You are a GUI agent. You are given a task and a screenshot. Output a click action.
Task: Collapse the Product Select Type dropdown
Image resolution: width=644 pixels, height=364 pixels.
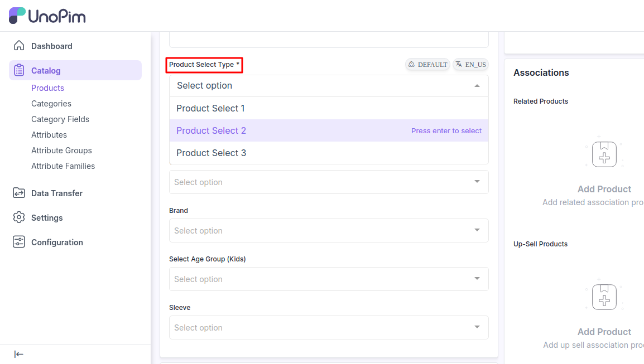click(477, 86)
